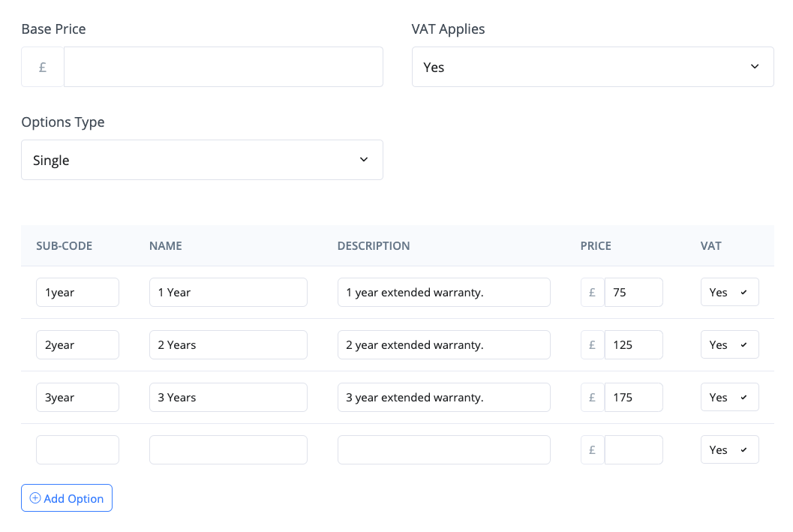Click the empty price field in last row
Viewport: 793px width, 532px height.
(x=634, y=450)
